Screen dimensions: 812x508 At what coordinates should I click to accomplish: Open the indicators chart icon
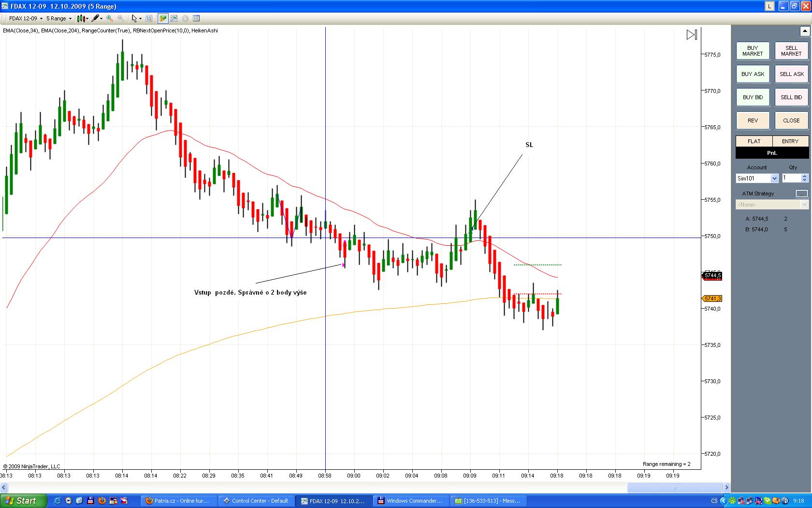tap(174, 18)
